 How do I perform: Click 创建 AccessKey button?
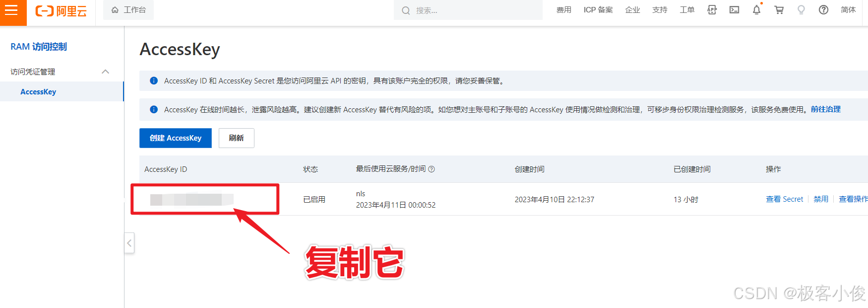click(x=176, y=138)
